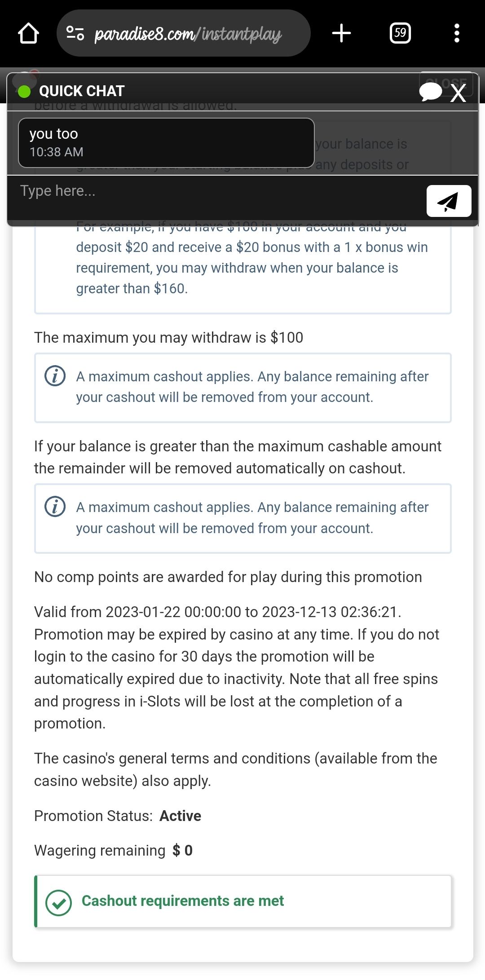The height and width of the screenshot is (980, 485).
Task: Click the 'Wagering remaining $ 0' line
Action: point(114,850)
